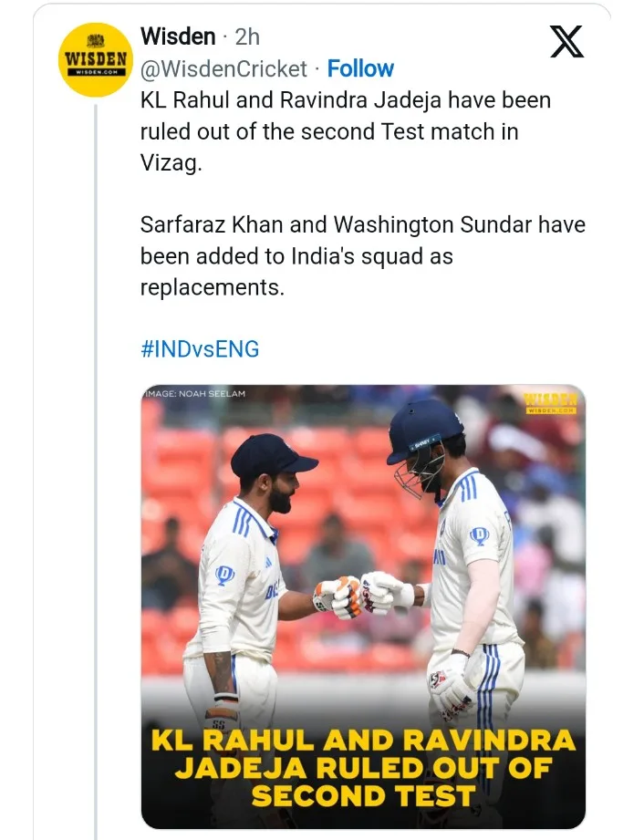This screenshot has width=644, height=840.
Task: Open the @WisdenCricket handle link
Action: coord(223,68)
